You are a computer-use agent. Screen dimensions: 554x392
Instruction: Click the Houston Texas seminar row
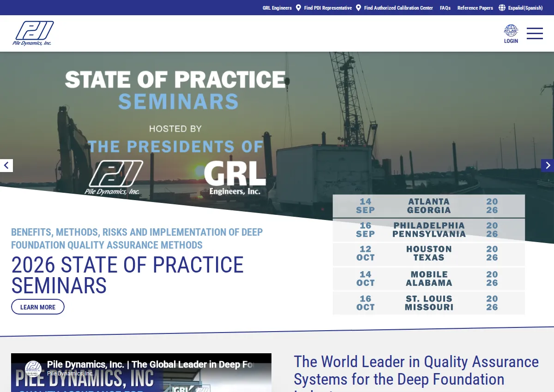point(429,254)
